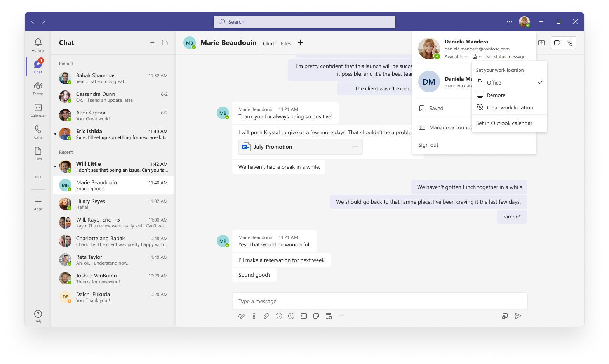Click Sign out
Screen dimensions: 609x364
(x=428, y=145)
